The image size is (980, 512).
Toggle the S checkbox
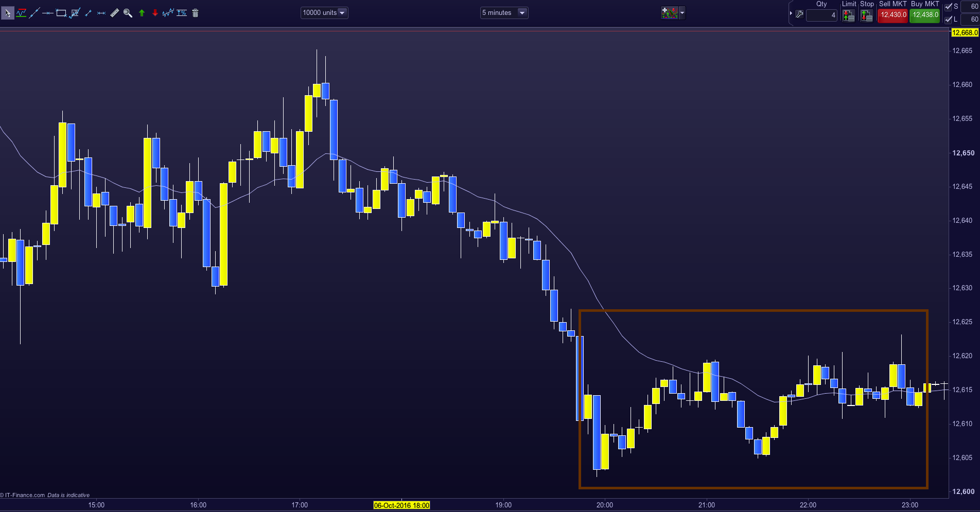tap(949, 7)
